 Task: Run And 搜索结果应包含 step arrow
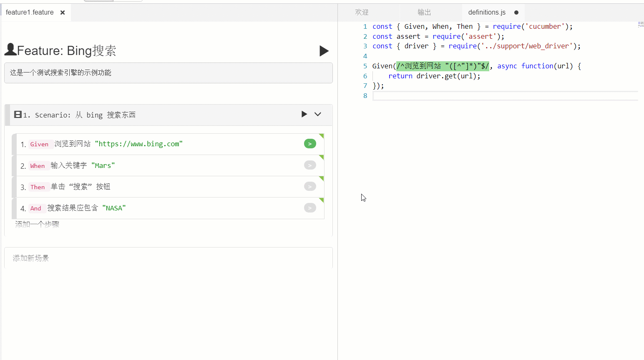coord(310,208)
